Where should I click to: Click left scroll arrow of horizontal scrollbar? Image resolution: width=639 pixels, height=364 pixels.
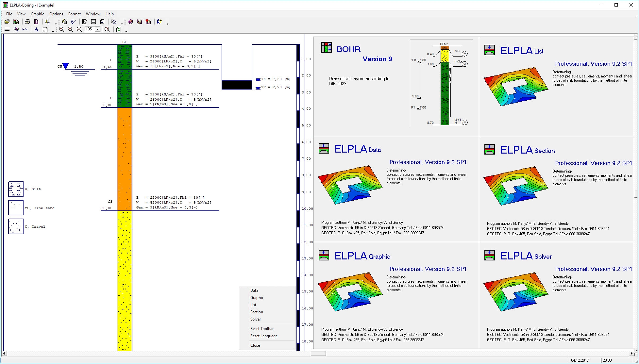point(4,354)
